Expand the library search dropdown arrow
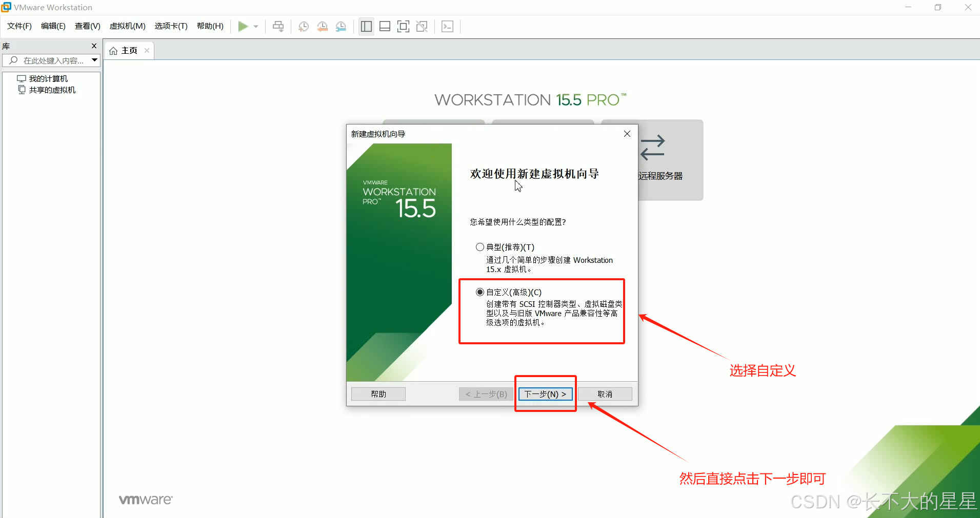This screenshot has width=980, height=518. 95,60
